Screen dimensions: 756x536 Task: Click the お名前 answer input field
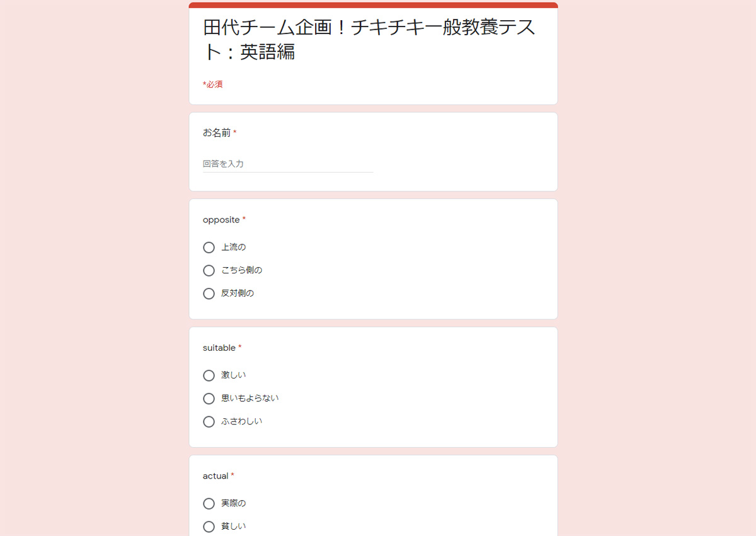(288, 164)
